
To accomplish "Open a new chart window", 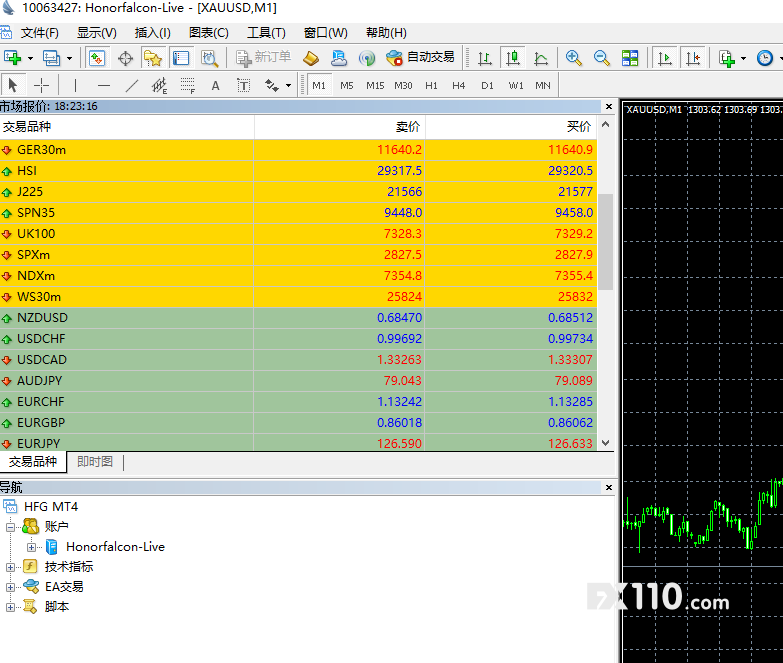I will (x=12, y=58).
